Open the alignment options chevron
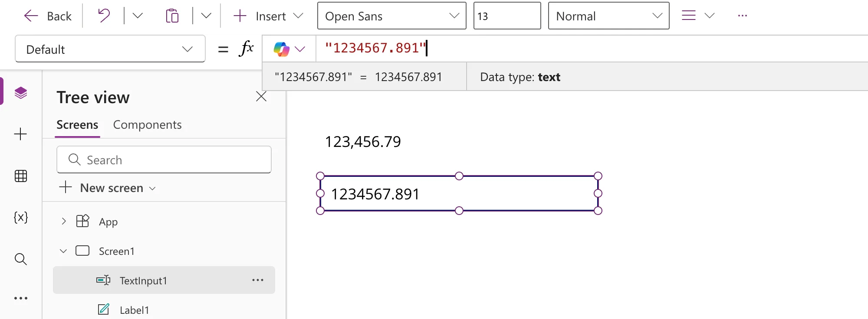Screen dimensions: 868x319 (710, 16)
